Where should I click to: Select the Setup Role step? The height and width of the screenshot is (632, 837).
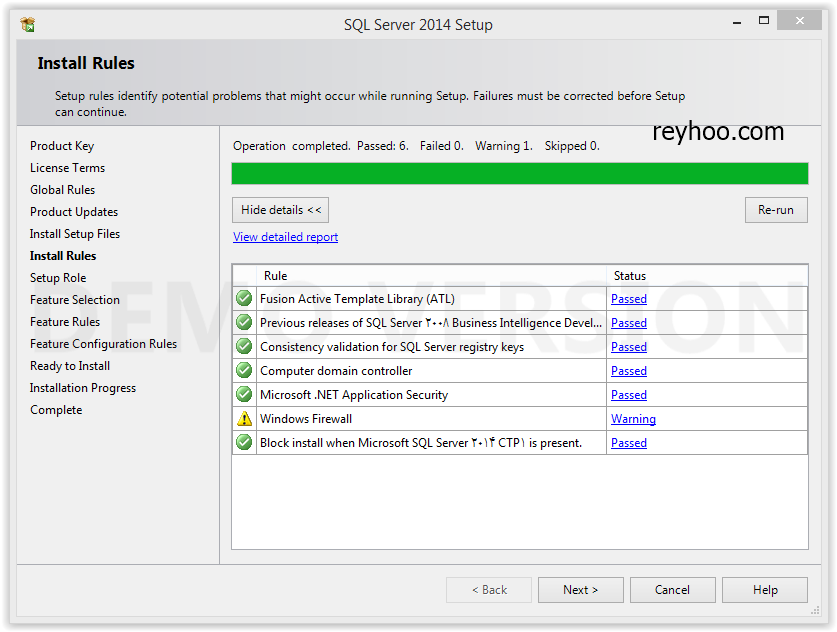click(58, 278)
